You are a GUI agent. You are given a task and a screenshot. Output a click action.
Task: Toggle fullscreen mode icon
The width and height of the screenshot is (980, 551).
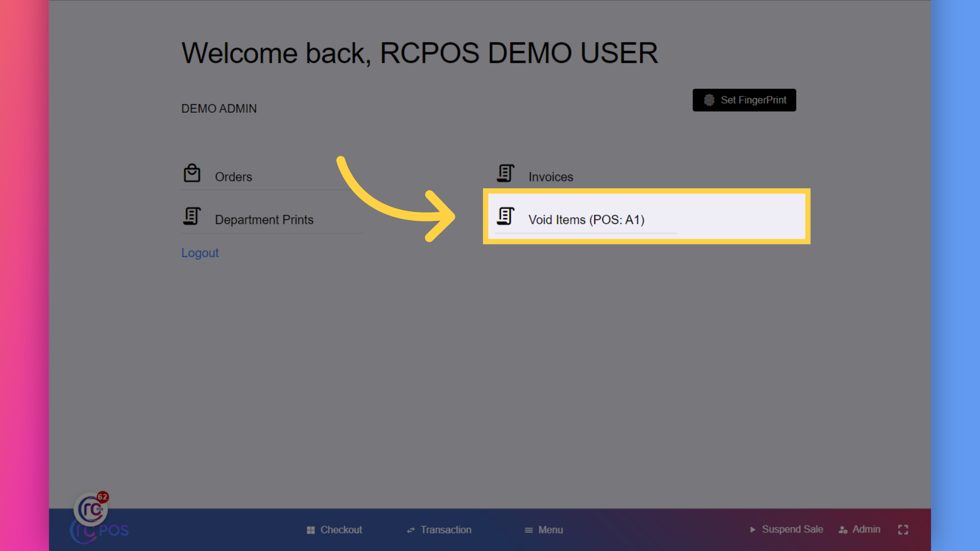(903, 530)
